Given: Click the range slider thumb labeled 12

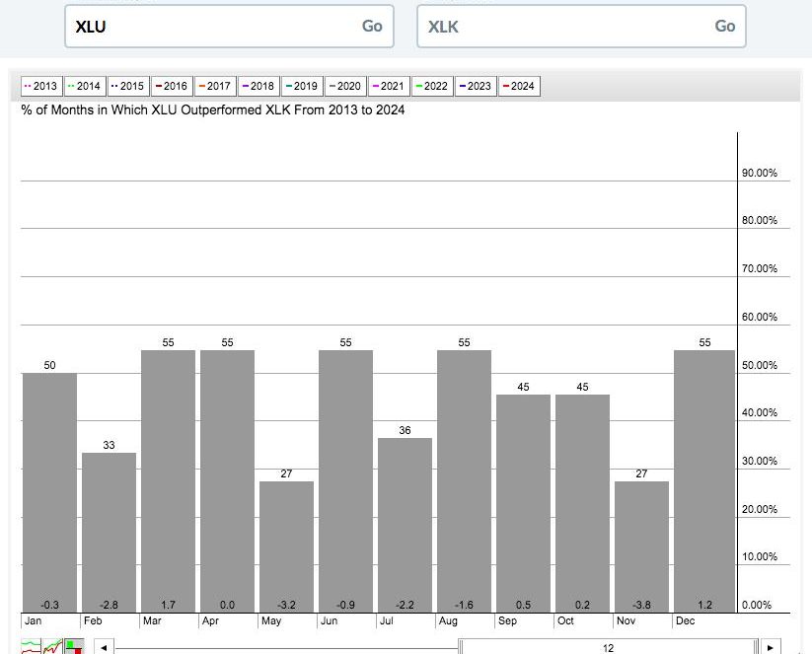Looking at the screenshot, I should [x=609, y=647].
